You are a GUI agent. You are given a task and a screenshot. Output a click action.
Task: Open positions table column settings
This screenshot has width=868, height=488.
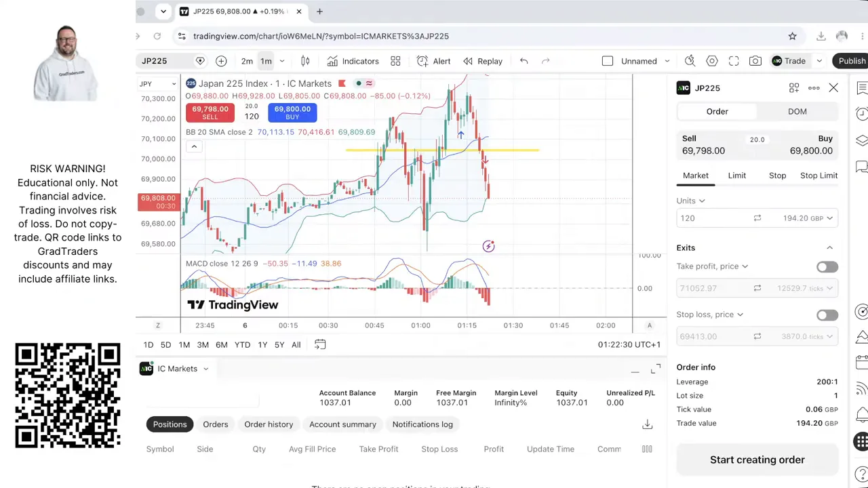647,449
